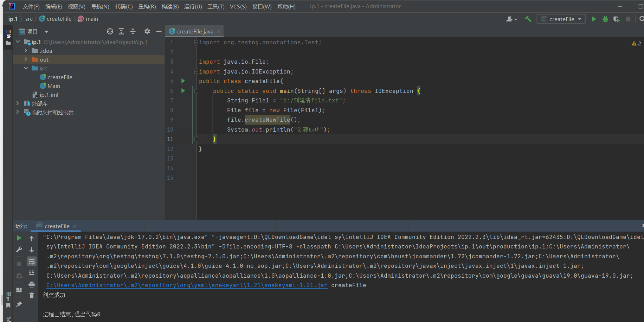Run createFile with the green play button
This screenshot has height=322, width=644.
pyautogui.click(x=594, y=19)
